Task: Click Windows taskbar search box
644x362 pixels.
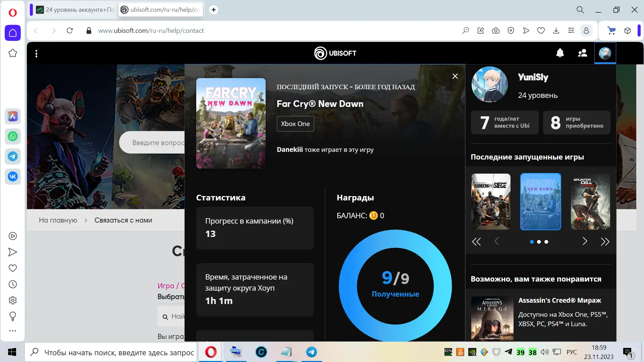Action: point(111,352)
